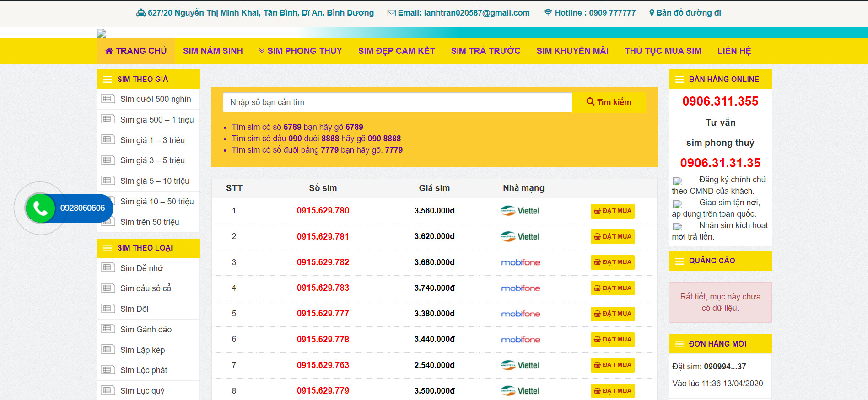Click the list icon beside Sim giá 1 – 3 triệu
The image size is (868, 400).
108,139
